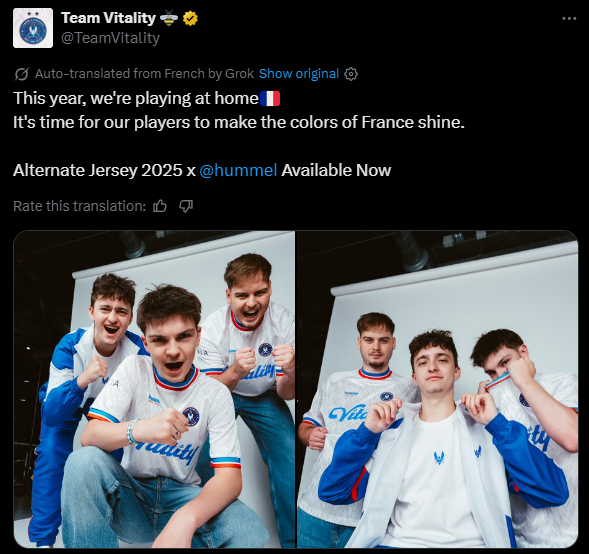Screen dimensions: 589x554
Task: Click the auto-translate Grok icon
Action: click(21, 74)
